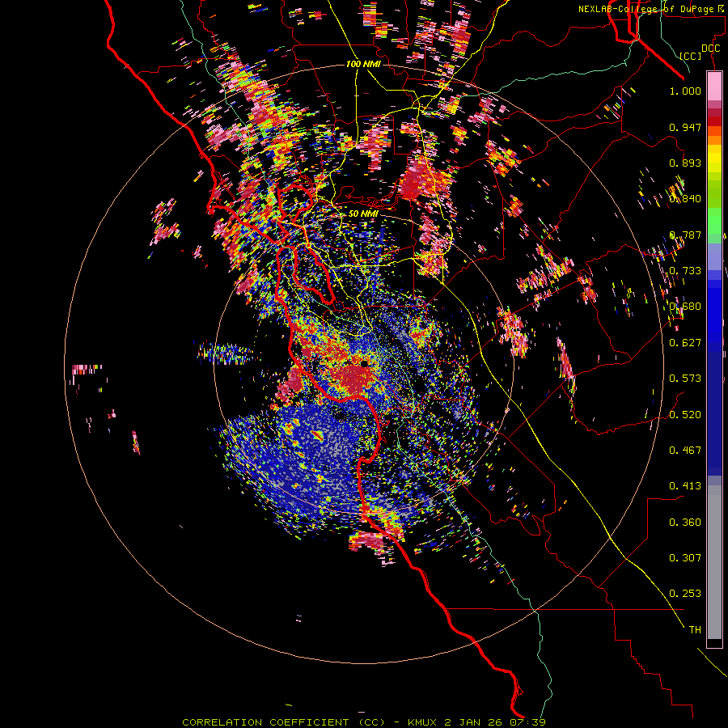The width and height of the screenshot is (728, 728).
Task: Click the "50 NMI" range ring label
Action: tap(363, 214)
